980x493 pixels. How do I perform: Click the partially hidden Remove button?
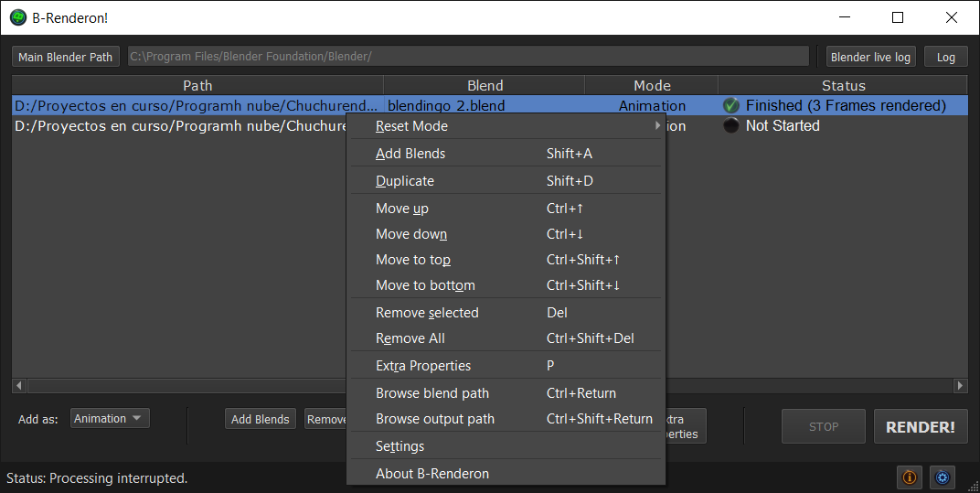pyautogui.click(x=325, y=419)
